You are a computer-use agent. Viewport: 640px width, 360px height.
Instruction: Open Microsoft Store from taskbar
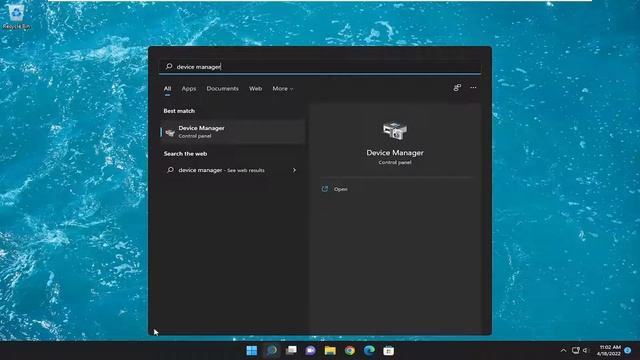[x=389, y=351]
